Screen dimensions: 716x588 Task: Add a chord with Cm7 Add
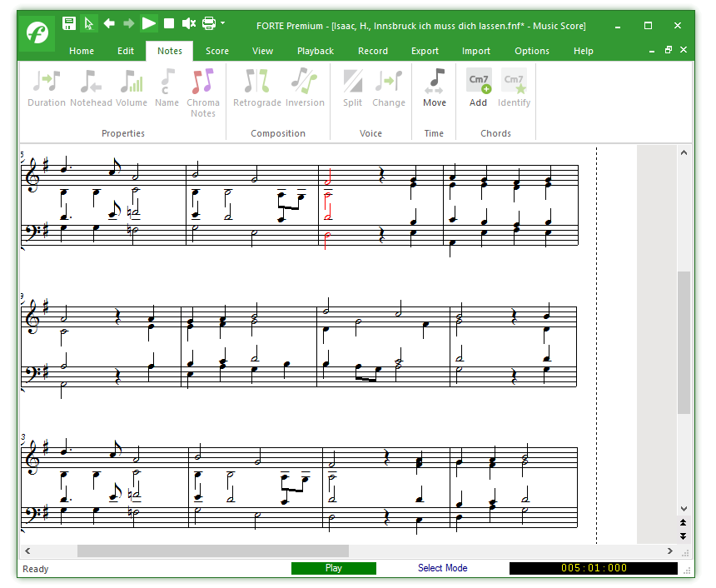click(479, 88)
